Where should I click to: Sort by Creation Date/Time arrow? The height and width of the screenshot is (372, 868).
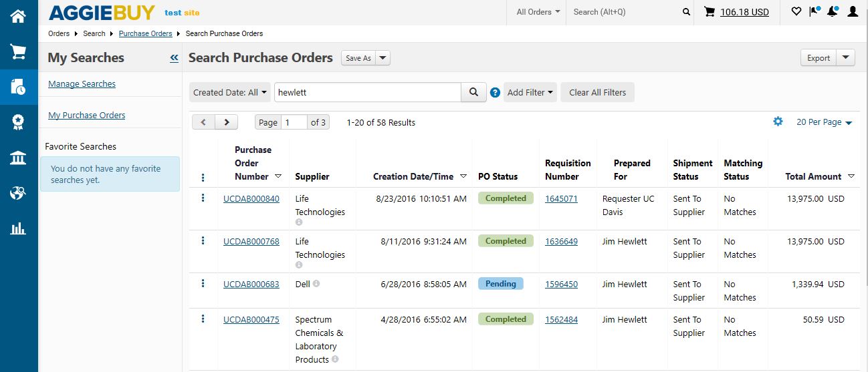coord(463,176)
